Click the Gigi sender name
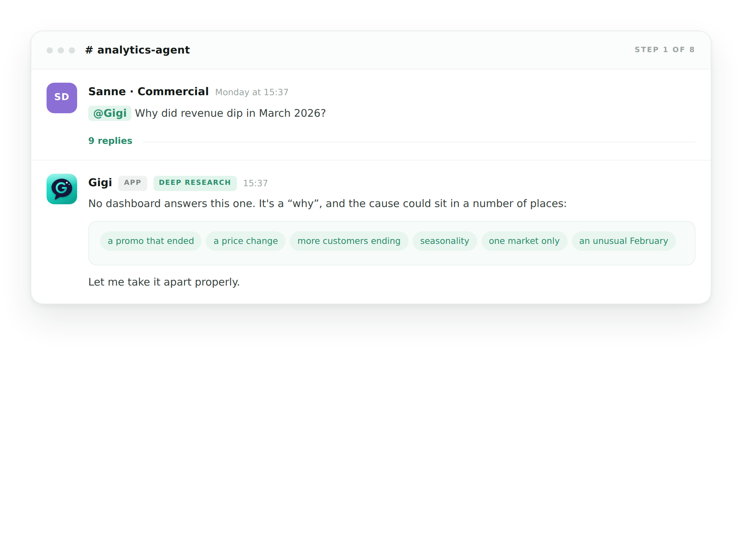The width and height of the screenshot is (742, 560). tap(100, 183)
